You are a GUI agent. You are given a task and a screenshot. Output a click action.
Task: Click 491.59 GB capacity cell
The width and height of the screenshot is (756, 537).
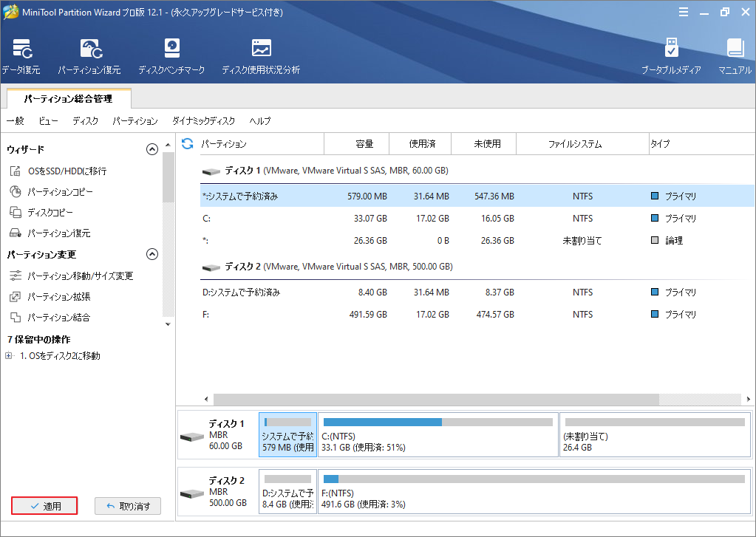tap(368, 314)
